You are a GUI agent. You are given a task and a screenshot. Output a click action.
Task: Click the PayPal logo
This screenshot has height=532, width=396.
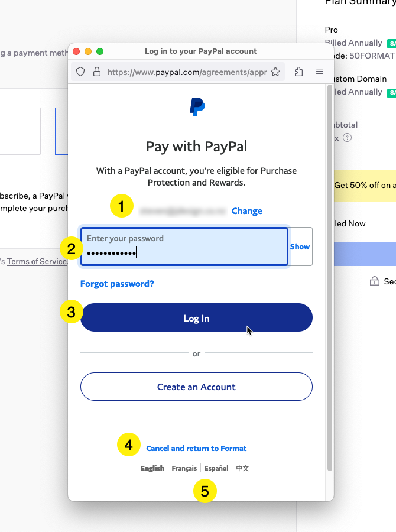197,107
